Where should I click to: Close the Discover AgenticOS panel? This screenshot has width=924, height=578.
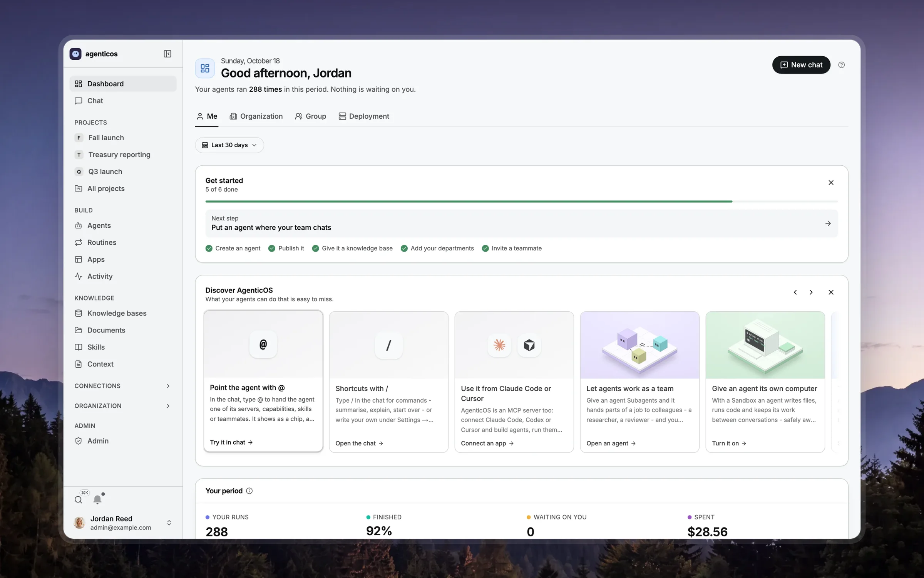[x=831, y=292]
